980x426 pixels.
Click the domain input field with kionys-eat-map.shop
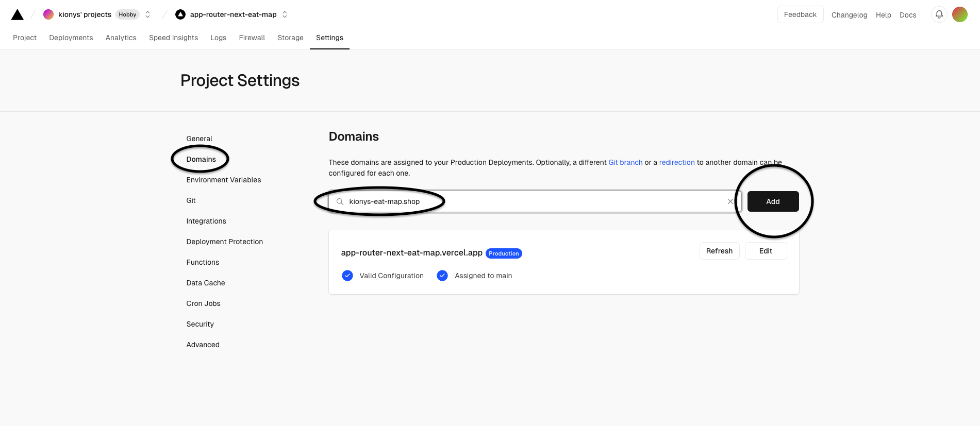tap(535, 201)
